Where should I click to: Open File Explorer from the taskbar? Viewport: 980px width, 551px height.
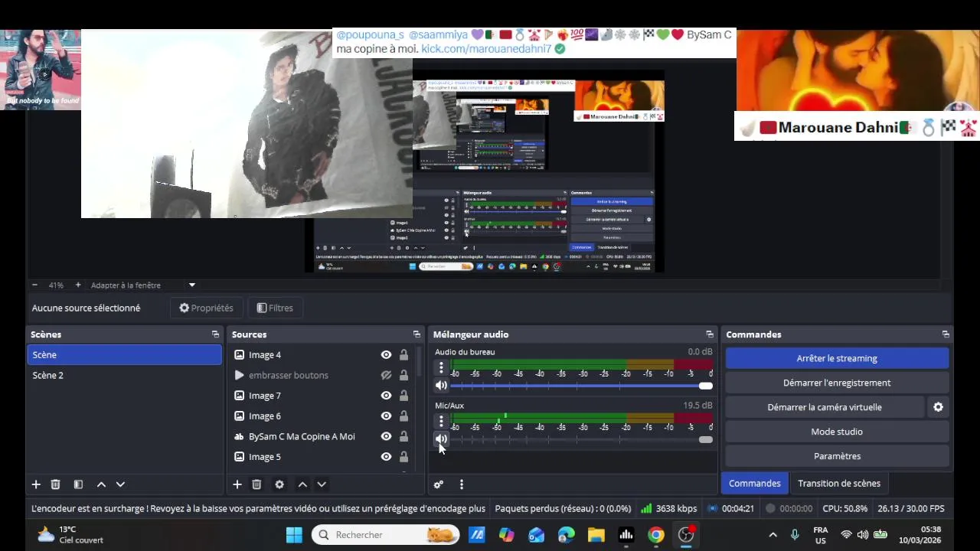[596, 535]
